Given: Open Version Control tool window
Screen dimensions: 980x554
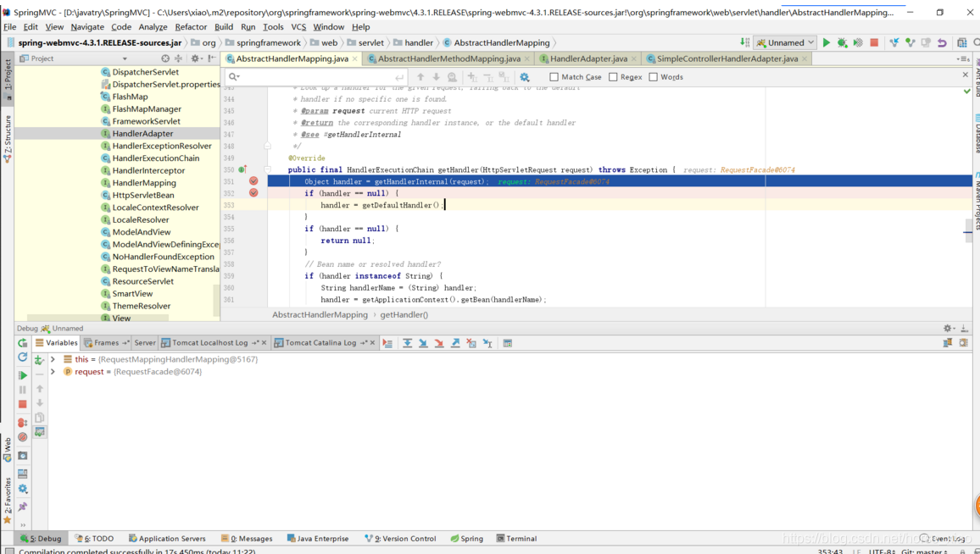Looking at the screenshot, I should (400, 539).
